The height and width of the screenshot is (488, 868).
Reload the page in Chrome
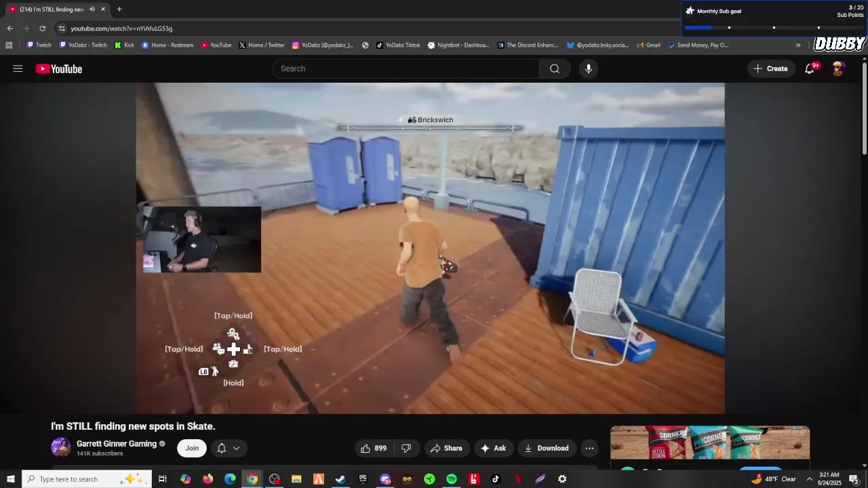pos(42,28)
